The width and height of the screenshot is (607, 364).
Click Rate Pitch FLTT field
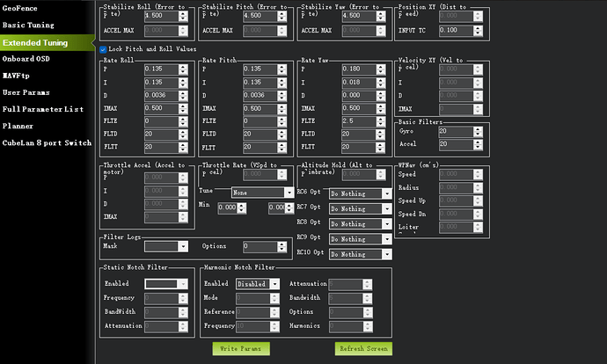coord(260,148)
